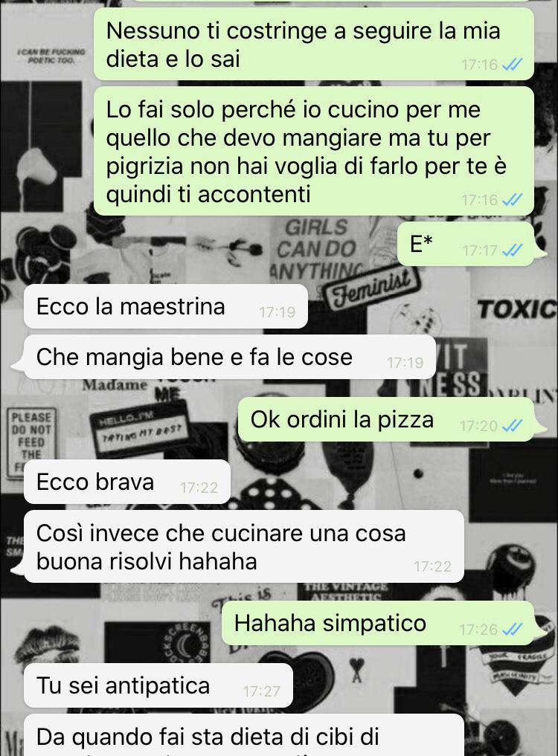Select 'Così invece che cucinare' message
Image resolution: width=558 pixels, height=756 pixels.
tap(244, 547)
